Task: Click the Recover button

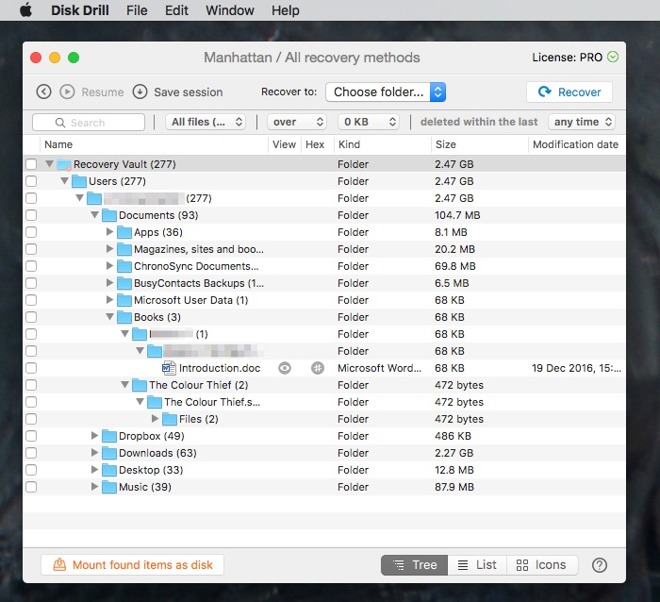Action: pos(569,92)
